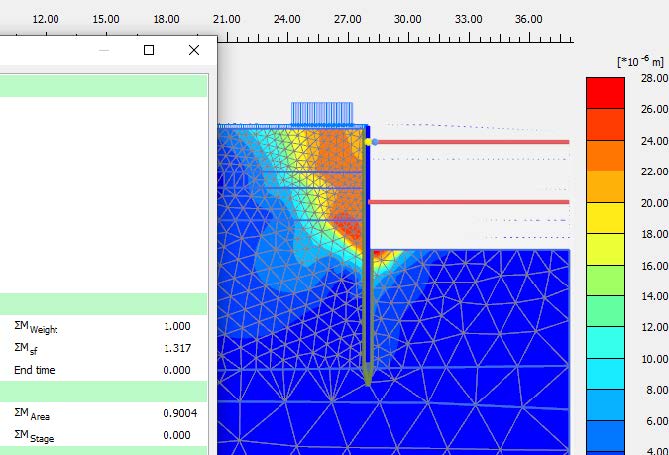Click legend value 28.00
This screenshot has width=669, height=455.
pyautogui.click(x=654, y=78)
